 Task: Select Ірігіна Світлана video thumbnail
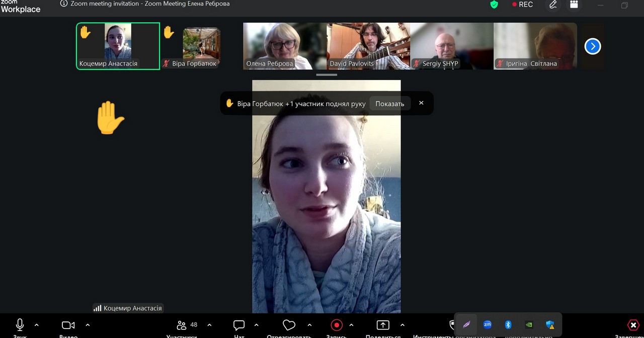535,46
